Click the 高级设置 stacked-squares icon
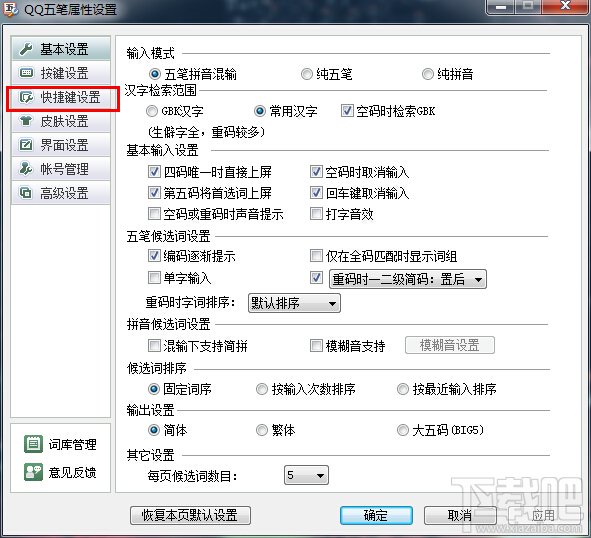The height and width of the screenshot is (538, 591). coord(26,193)
